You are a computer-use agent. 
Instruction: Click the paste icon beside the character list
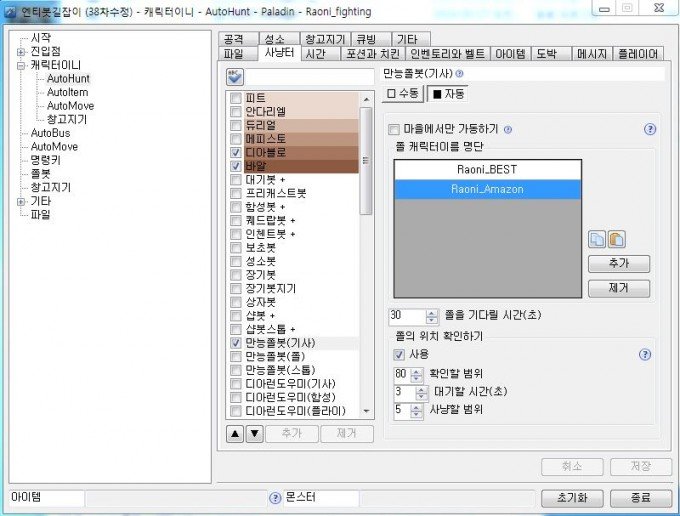click(616, 240)
